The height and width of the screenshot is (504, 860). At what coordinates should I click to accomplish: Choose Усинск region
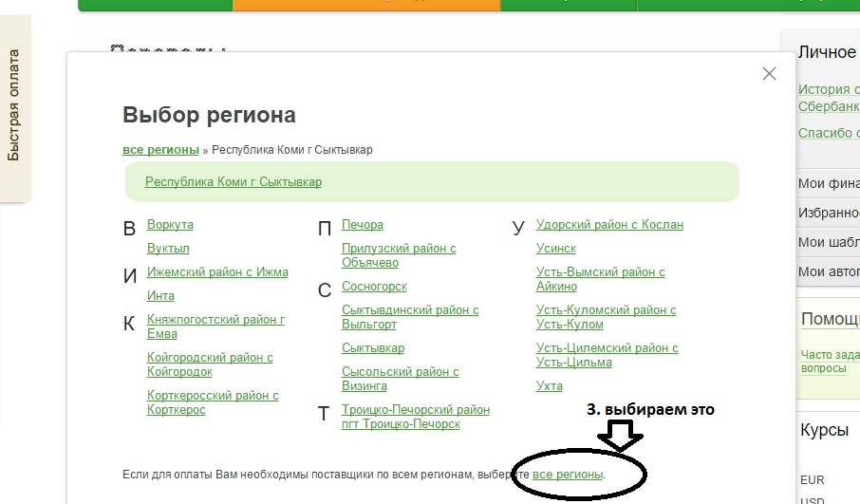click(555, 248)
